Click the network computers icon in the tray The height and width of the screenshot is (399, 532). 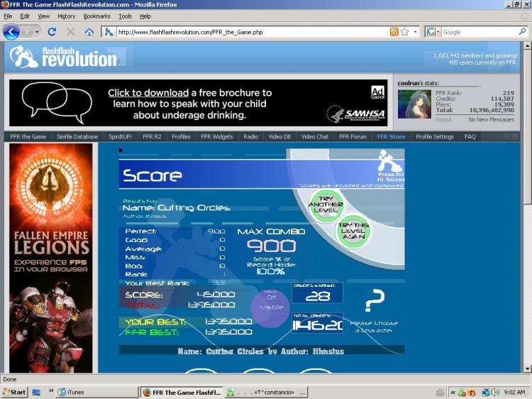pos(486,392)
